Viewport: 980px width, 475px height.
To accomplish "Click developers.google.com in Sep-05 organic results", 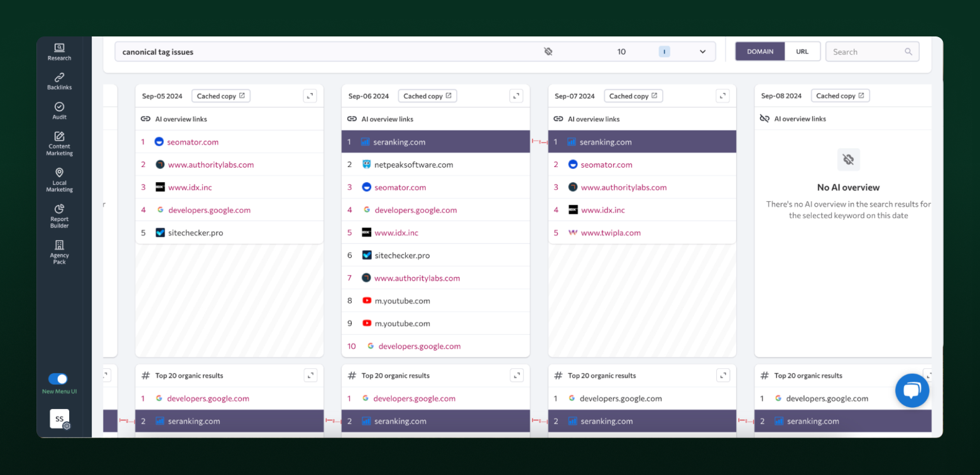I will tap(208, 398).
